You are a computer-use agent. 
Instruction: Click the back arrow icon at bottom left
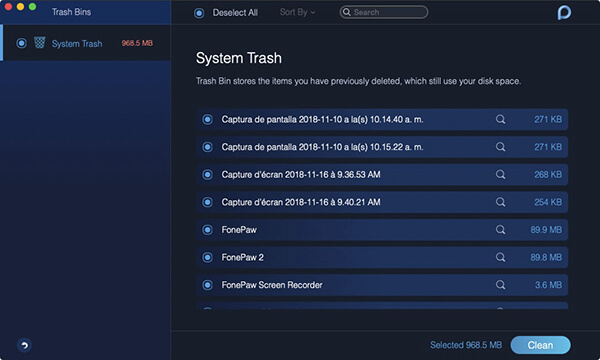[24, 345]
